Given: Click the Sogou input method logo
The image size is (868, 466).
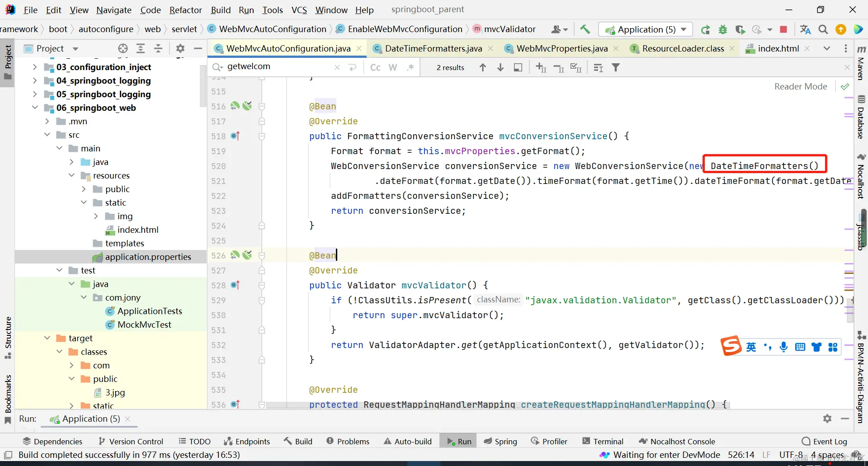Looking at the screenshot, I should pyautogui.click(x=731, y=346).
